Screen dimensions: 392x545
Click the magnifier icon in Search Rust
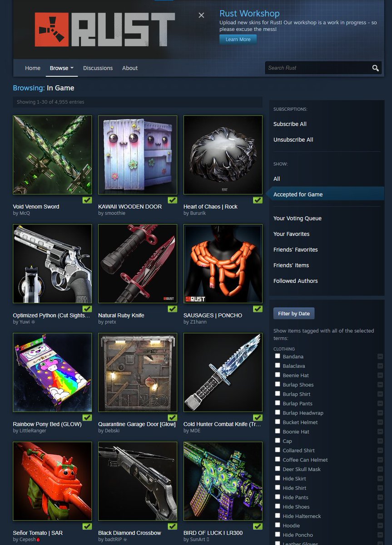pos(375,68)
